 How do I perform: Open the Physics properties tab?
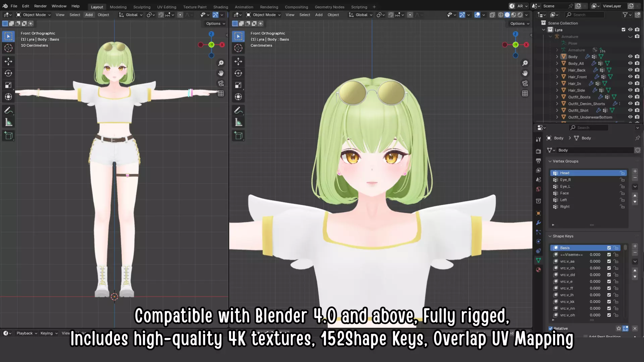tap(538, 241)
